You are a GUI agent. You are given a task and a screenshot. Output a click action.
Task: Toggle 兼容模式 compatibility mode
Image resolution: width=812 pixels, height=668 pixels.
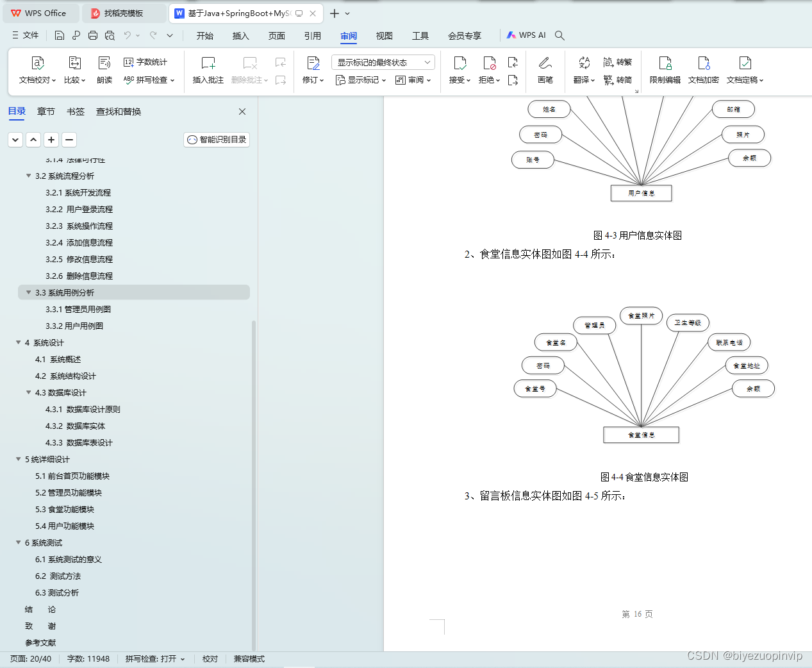click(x=249, y=658)
